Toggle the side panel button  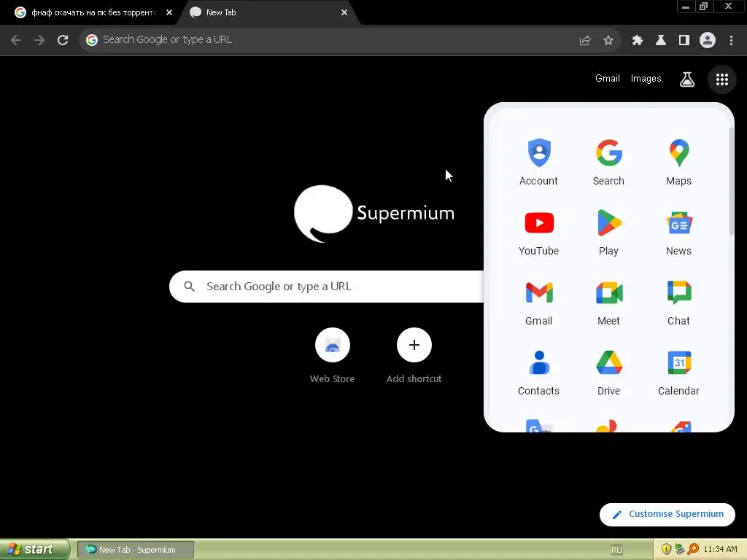point(684,40)
